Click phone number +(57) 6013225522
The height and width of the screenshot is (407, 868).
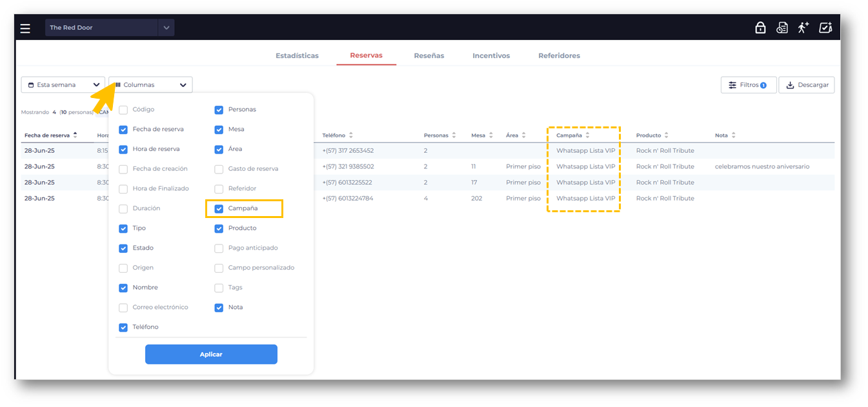pos(347,183)
